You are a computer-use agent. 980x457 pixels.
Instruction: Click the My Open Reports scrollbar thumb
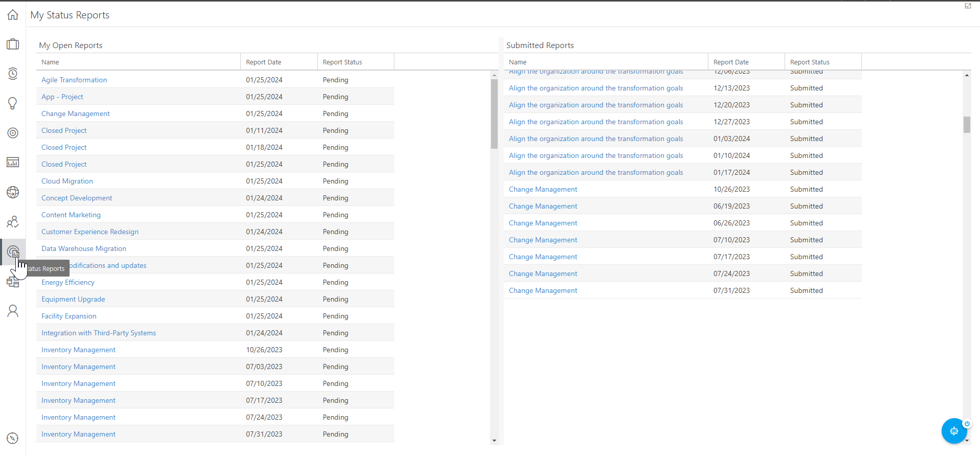click(x=494, y=114)
